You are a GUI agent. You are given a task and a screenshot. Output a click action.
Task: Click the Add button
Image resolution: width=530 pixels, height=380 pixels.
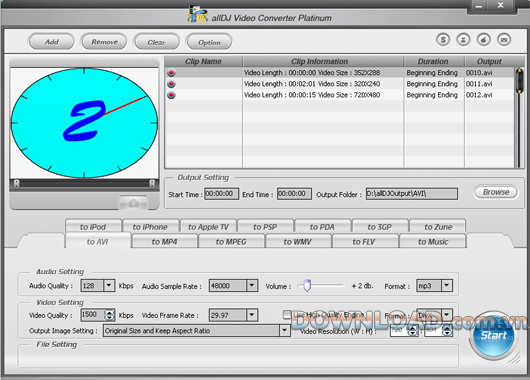click(51, 42)
